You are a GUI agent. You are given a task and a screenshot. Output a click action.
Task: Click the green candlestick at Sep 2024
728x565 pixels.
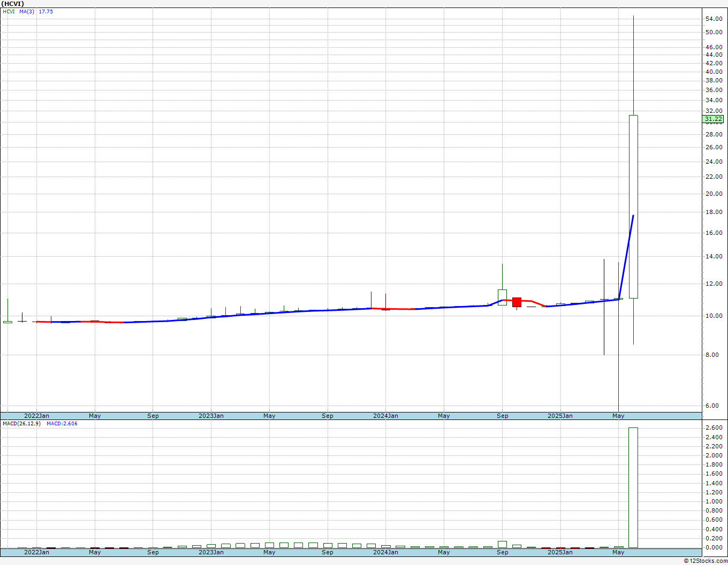pyautogui.click(x=502, y=297)
